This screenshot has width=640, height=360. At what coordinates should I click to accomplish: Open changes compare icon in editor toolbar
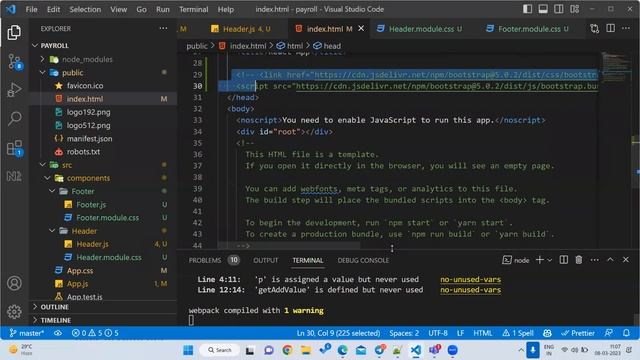pos(595,29)
